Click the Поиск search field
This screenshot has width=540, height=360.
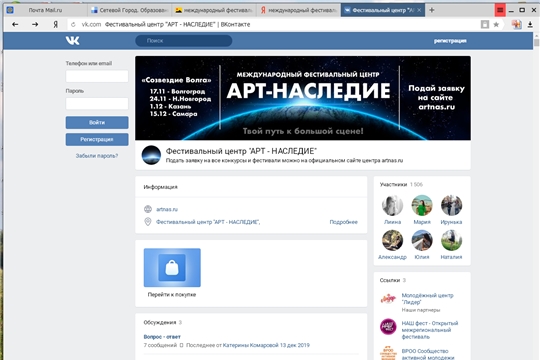pos(184,41)
